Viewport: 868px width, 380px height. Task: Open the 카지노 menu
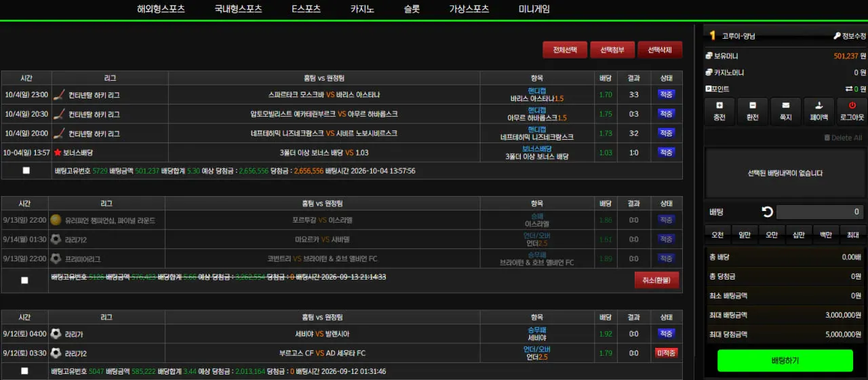tap(362, 9)
